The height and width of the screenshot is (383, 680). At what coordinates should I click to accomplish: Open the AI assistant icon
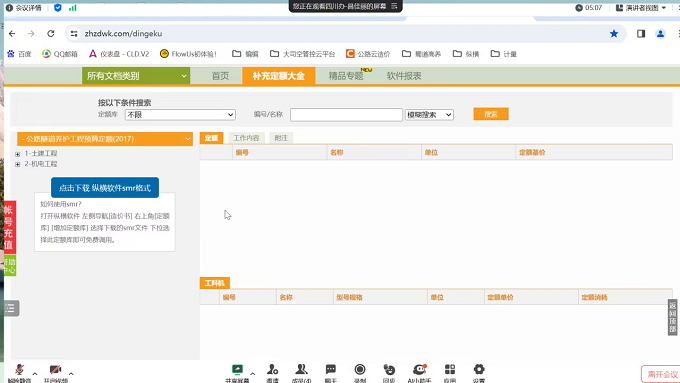[x=419, y=370]
